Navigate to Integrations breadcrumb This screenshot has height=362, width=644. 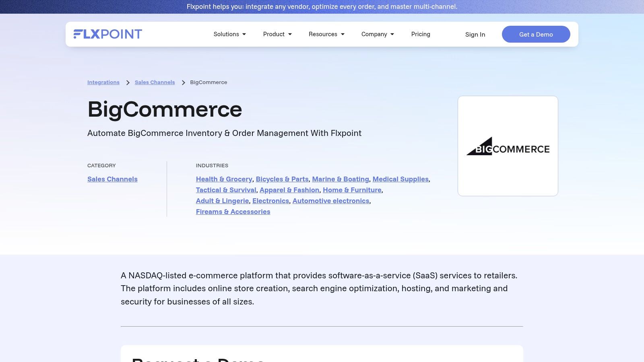103,82
